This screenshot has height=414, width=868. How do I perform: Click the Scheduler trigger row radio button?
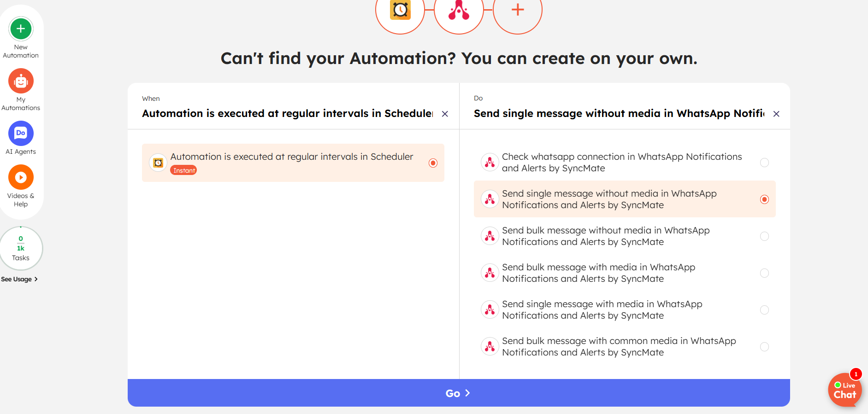click(x=433, y=163)
